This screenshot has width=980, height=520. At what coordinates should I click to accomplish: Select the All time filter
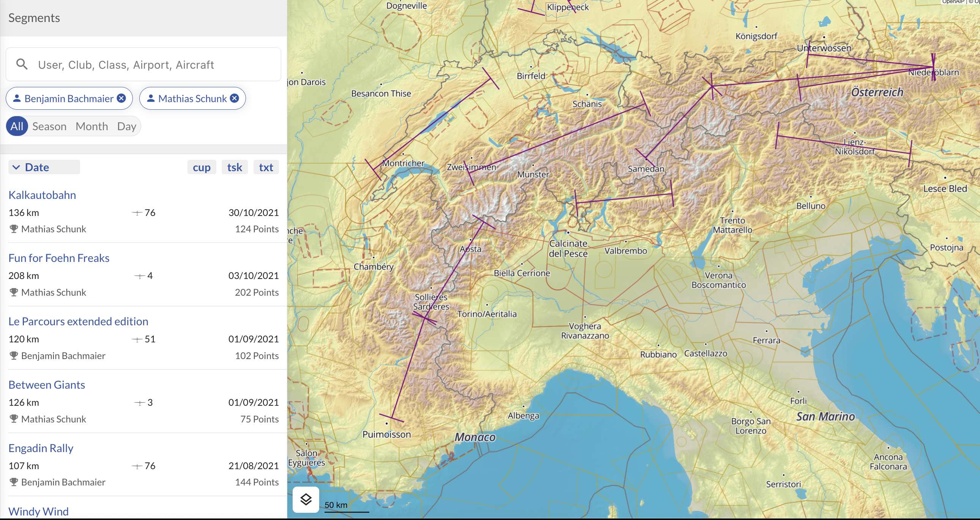(x=17, y=126)
